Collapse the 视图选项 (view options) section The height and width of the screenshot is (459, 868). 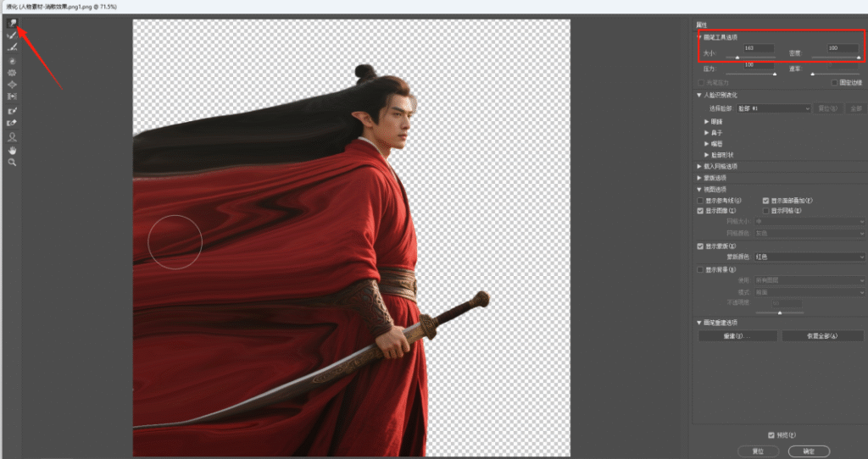[x=699, y=190]
